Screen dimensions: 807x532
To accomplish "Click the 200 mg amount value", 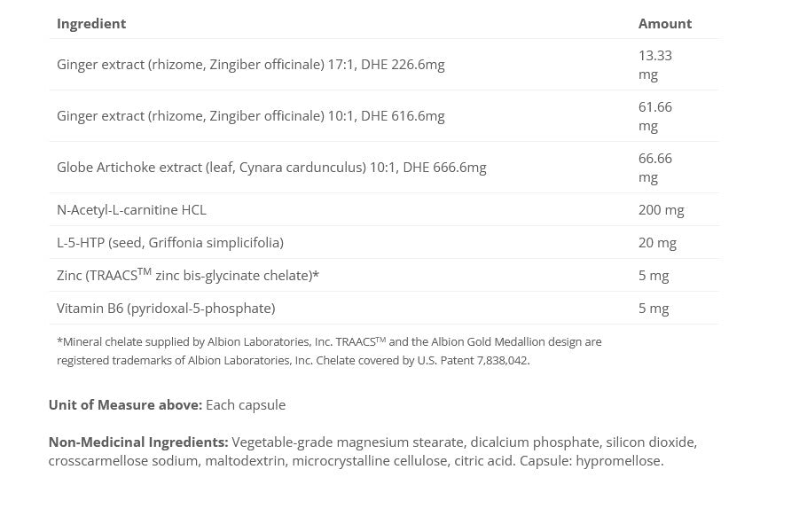I will 661,210.
